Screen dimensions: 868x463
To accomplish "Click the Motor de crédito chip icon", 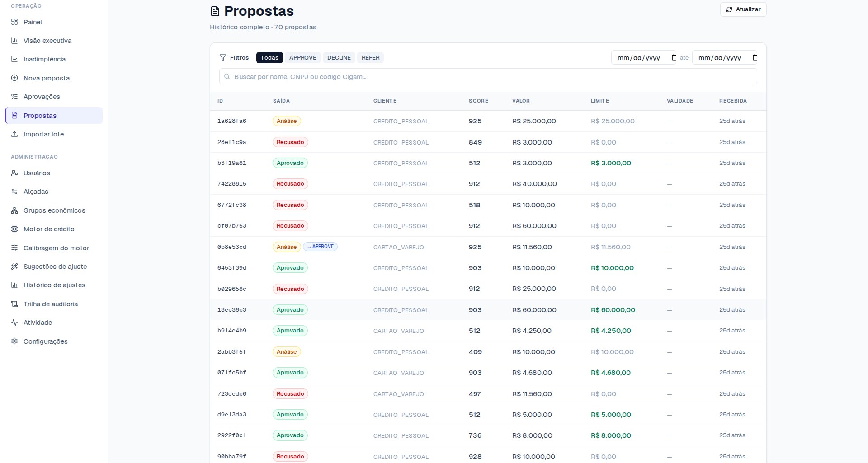I will (x=14, y=229).
